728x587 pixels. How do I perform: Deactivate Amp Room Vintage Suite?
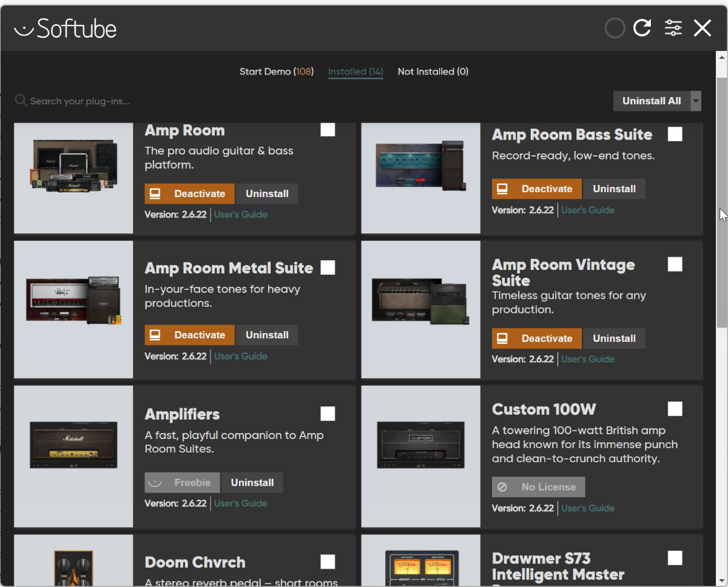point(536,338)
